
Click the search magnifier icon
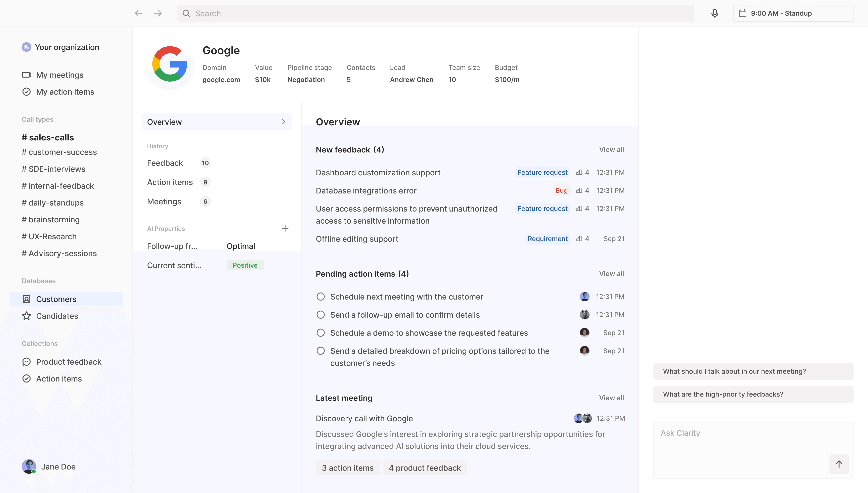pyautogui.click(x=186, y=13)
